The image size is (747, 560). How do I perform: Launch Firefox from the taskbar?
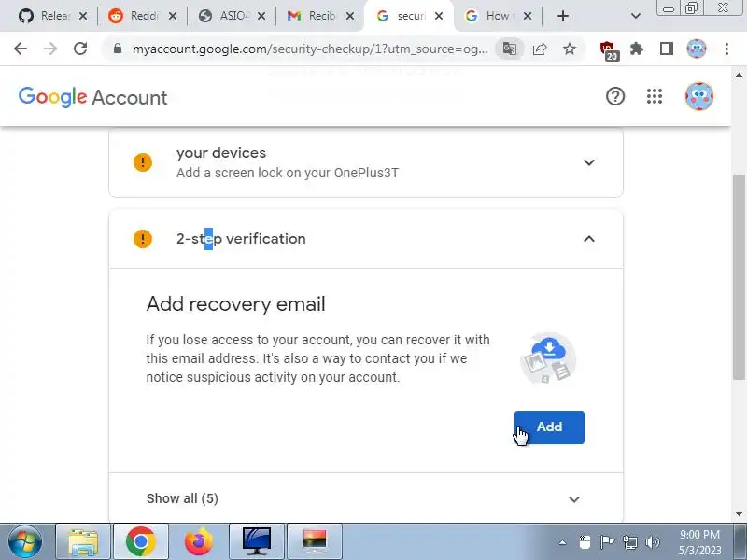tap(199, 541)
